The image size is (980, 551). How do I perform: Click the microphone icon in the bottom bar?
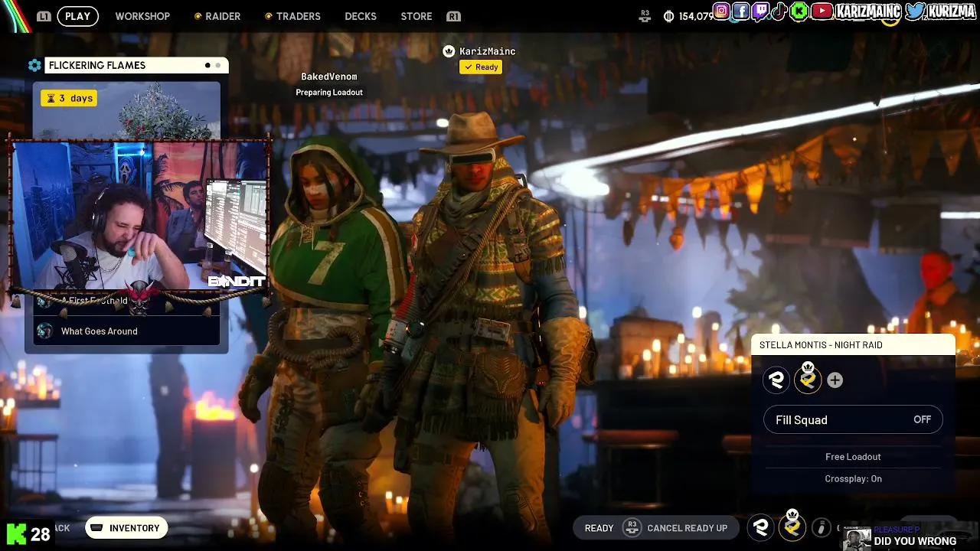click(x=821, y=527)
